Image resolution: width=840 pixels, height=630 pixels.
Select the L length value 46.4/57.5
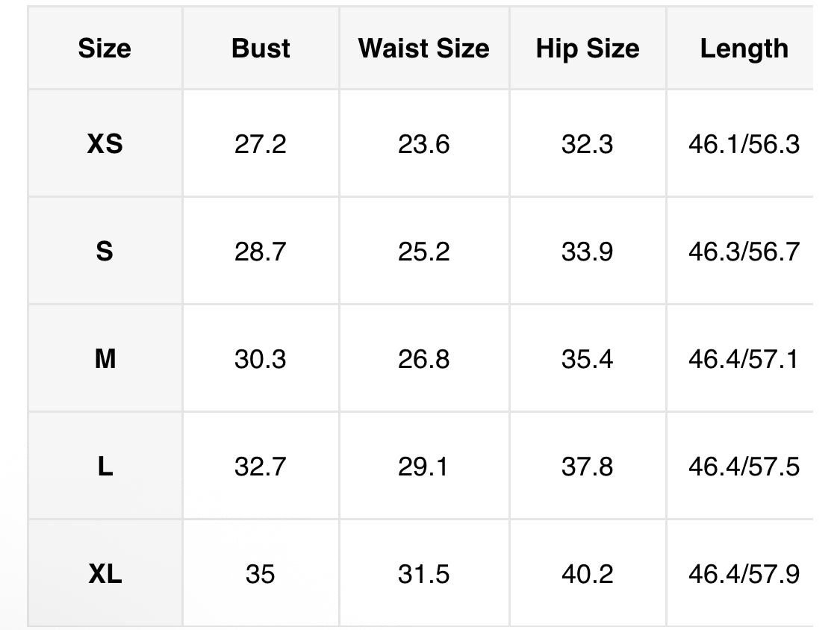pyautogui.click(x=744, y=467)
